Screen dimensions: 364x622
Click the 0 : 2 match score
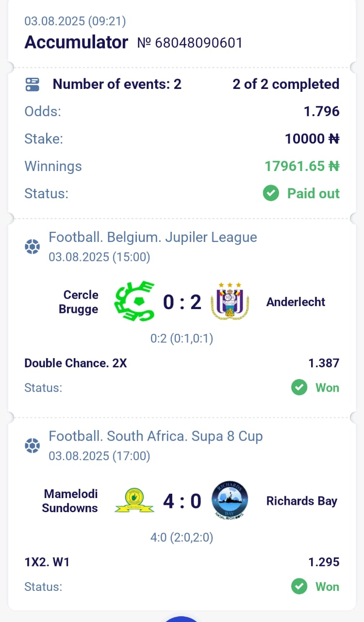tap(182, 302)
